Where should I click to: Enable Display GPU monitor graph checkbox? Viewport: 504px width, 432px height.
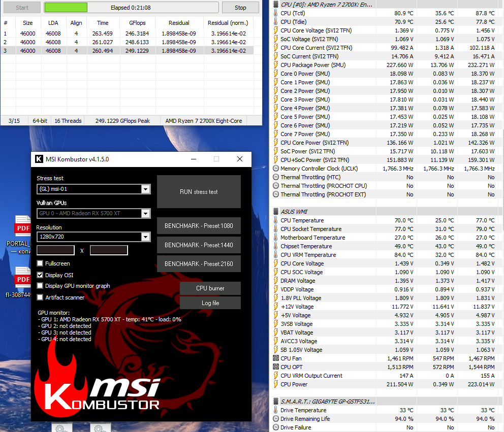pyautogui.click(x=40, y=285)
